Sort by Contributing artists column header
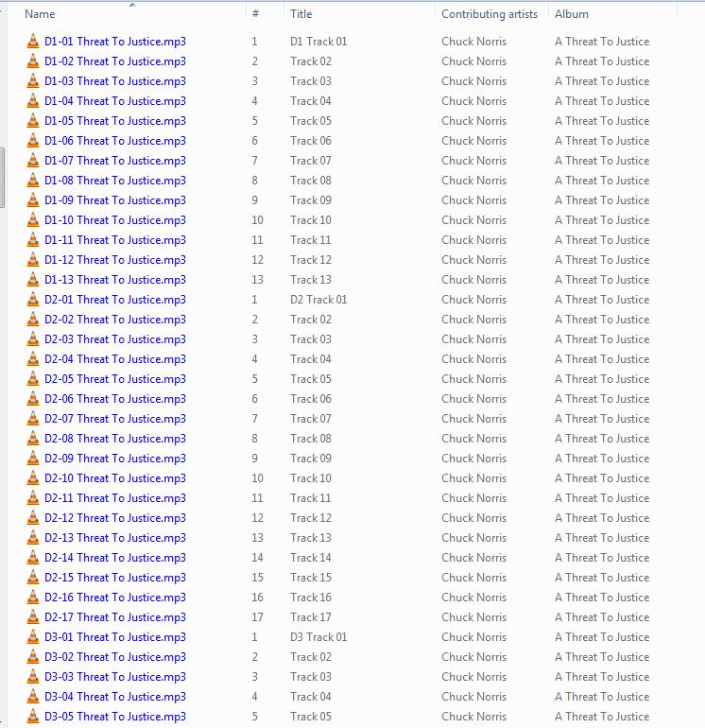The height and width of the screenshot is (728, 705). pos(490,14)
